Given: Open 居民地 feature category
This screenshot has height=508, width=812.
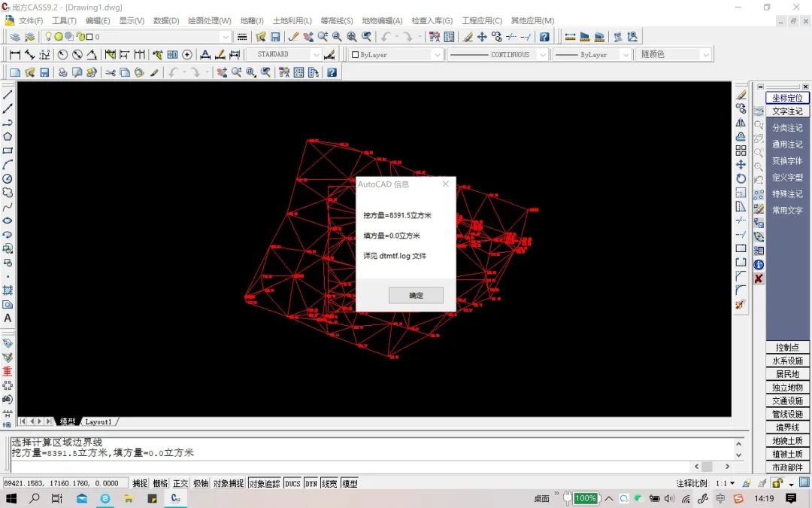Looking at the screenshot, I should tap(787, 374).
